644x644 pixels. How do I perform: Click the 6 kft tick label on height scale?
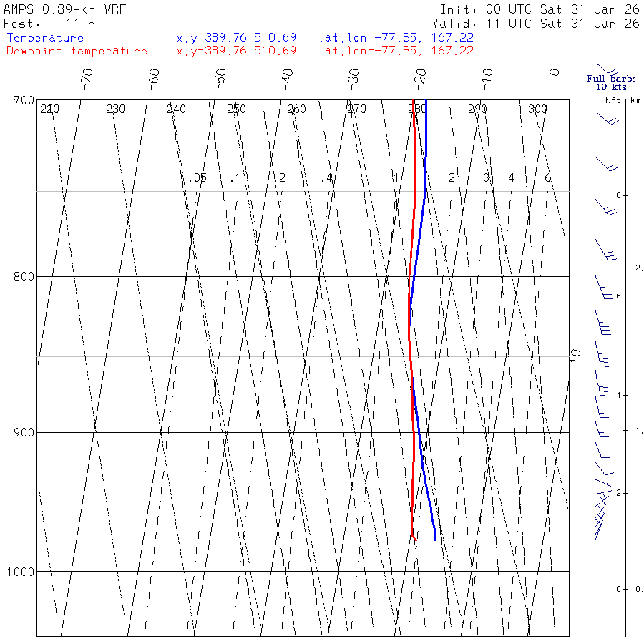618,296
